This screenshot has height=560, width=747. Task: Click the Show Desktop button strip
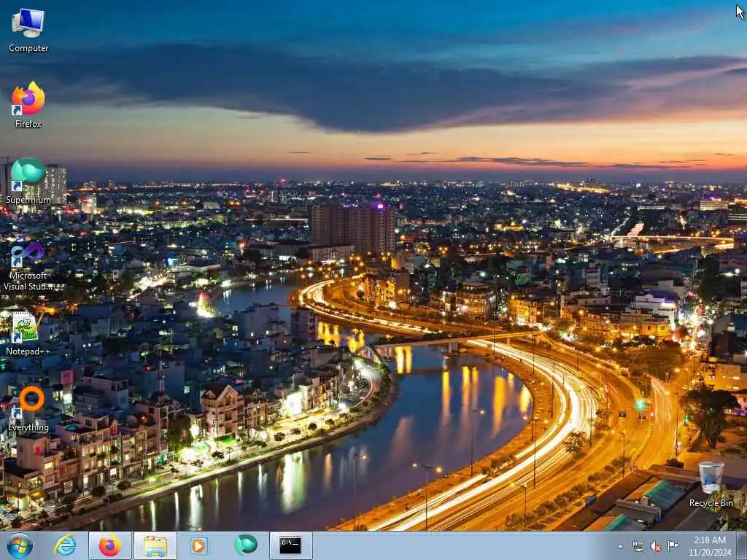pos(742,546)
